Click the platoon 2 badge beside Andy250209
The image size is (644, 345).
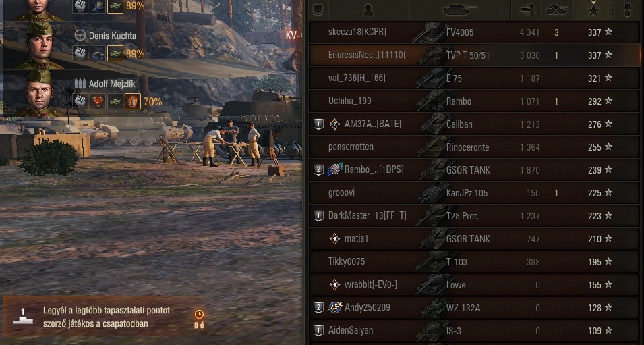[318, 308]
